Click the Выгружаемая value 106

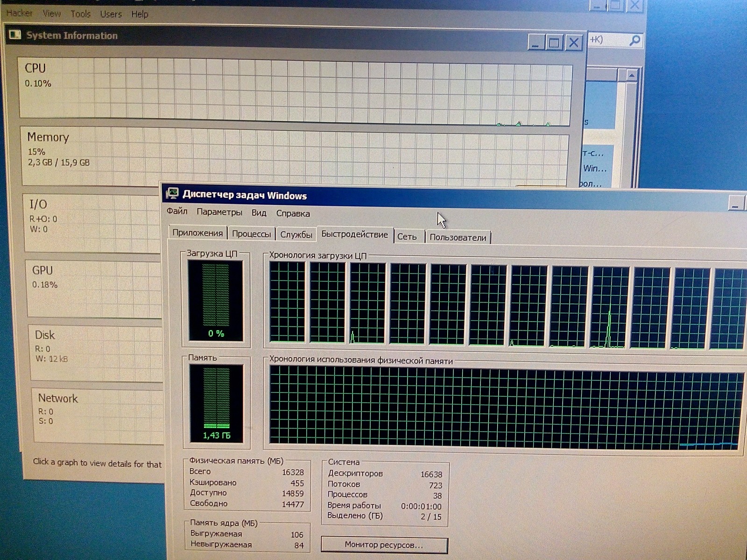297,535
